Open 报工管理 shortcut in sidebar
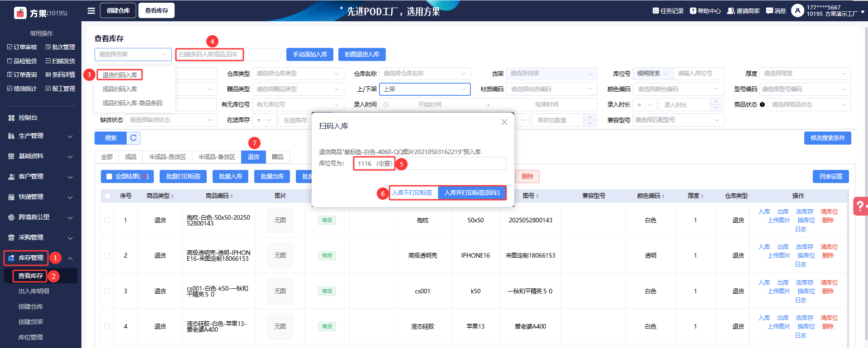868x348 pixels. 60,89
